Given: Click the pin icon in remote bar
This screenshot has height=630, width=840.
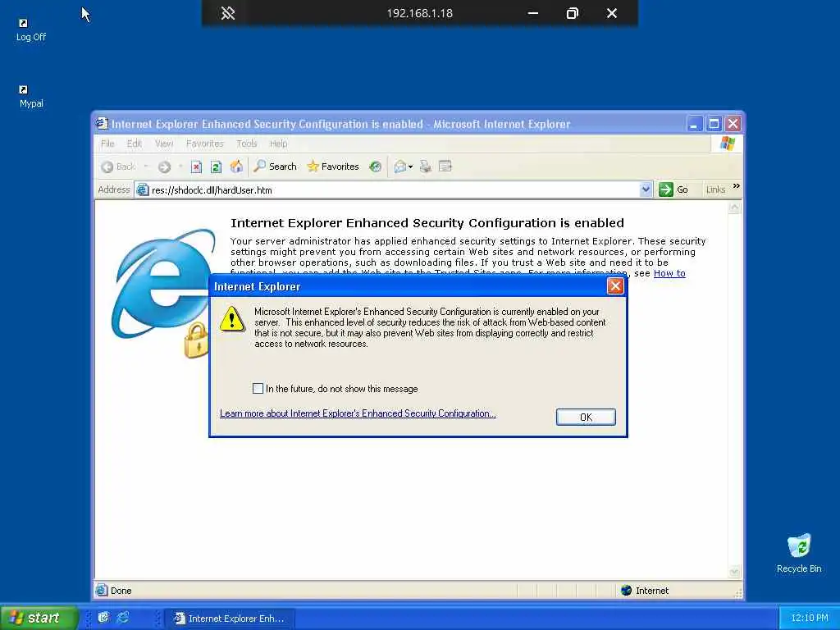Looking at the screenshot, I should (x=228, y=13).
